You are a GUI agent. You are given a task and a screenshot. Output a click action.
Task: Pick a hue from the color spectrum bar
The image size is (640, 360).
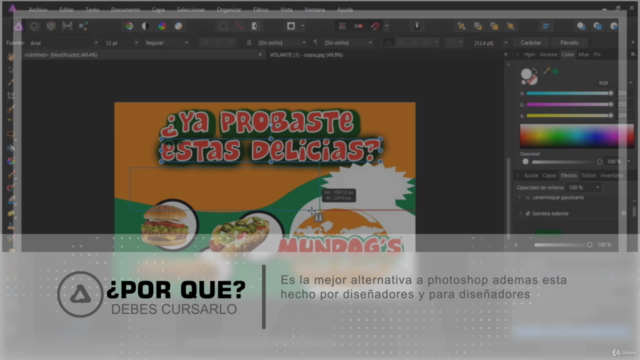click(577, 136)
